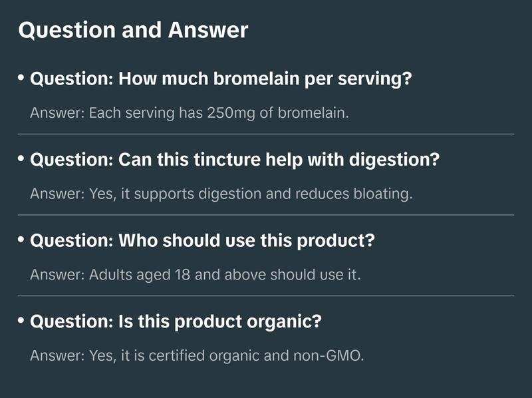Click the bullet beside the organic question
The image size is (532, 398).
tap(21, 320)
